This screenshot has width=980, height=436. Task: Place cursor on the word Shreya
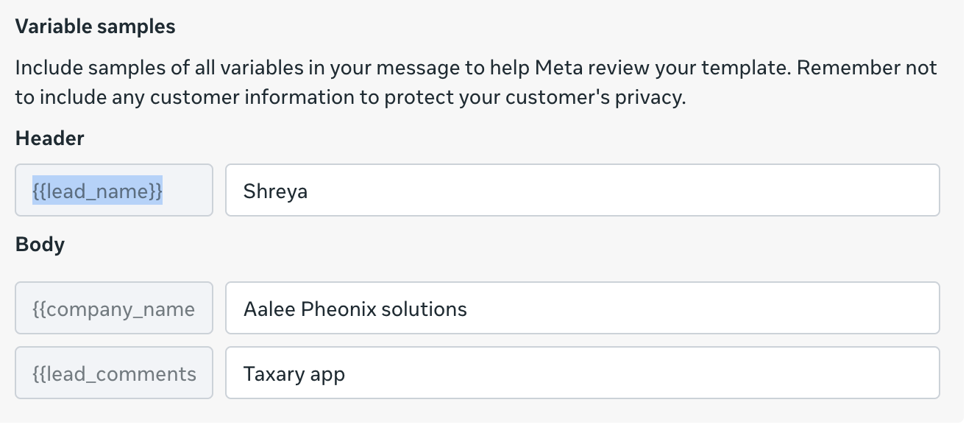pos(275,191)
